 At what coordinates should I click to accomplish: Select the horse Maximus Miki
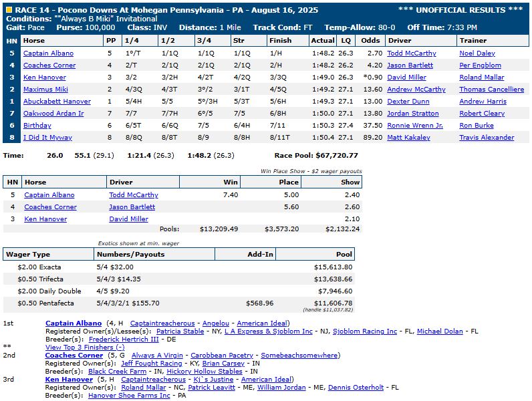coord(47,89)
